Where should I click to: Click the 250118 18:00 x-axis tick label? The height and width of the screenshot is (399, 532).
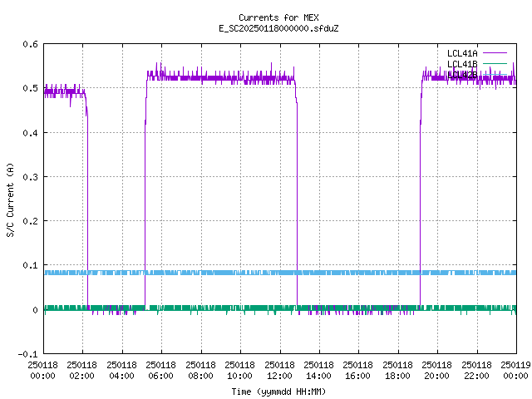pyautogui.click(x=398, y=371)
